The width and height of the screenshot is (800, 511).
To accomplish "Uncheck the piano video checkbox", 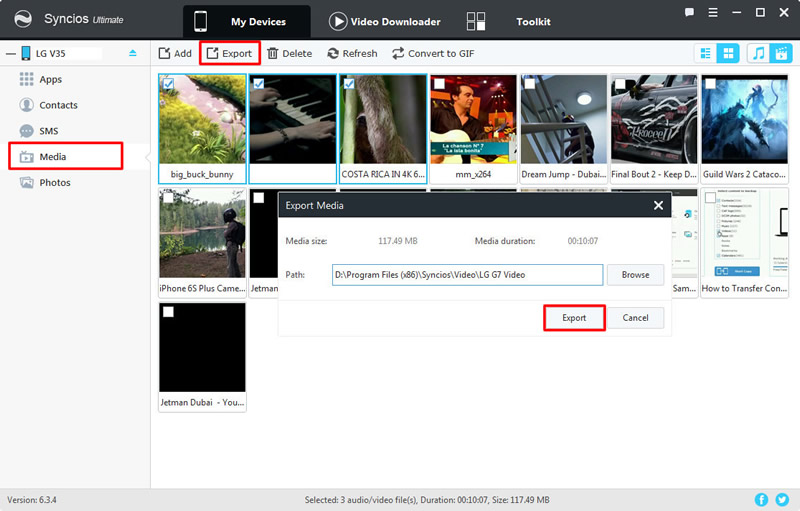I will coord(259,84).
